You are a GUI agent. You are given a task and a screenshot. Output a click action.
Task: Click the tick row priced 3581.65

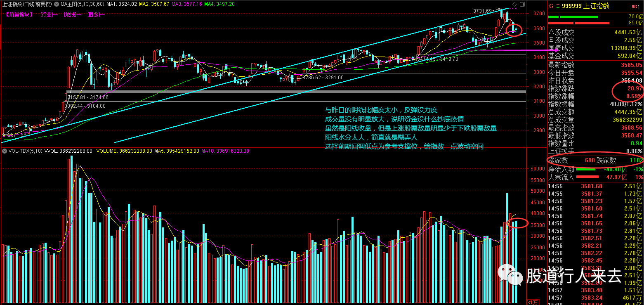pos(595,223)
